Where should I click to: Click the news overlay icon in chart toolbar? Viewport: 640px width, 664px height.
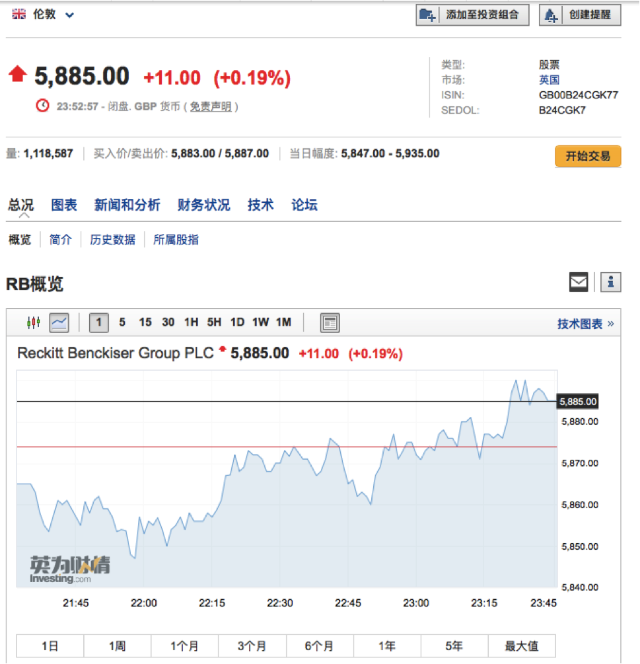(x=330, y=323)
